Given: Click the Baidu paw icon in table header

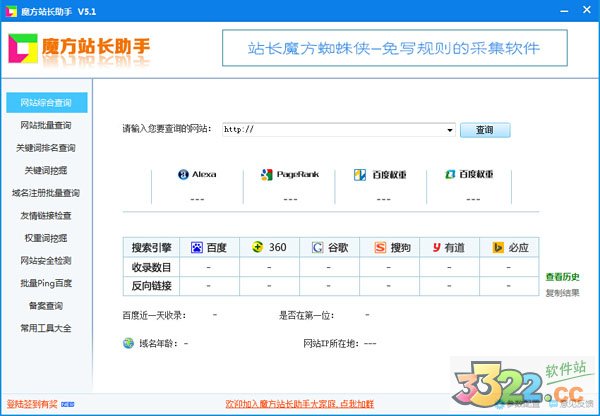Looking at the screenshot, I should (197, 248).
